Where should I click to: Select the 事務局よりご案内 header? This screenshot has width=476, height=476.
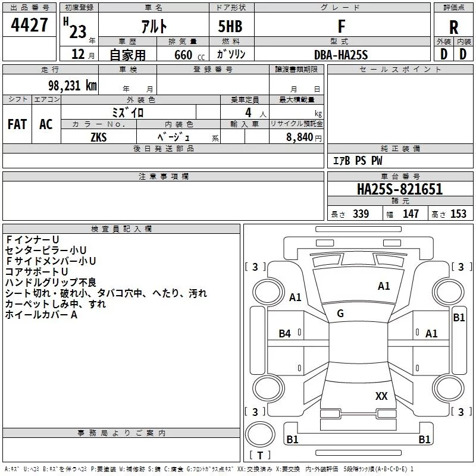click(121, 433)
